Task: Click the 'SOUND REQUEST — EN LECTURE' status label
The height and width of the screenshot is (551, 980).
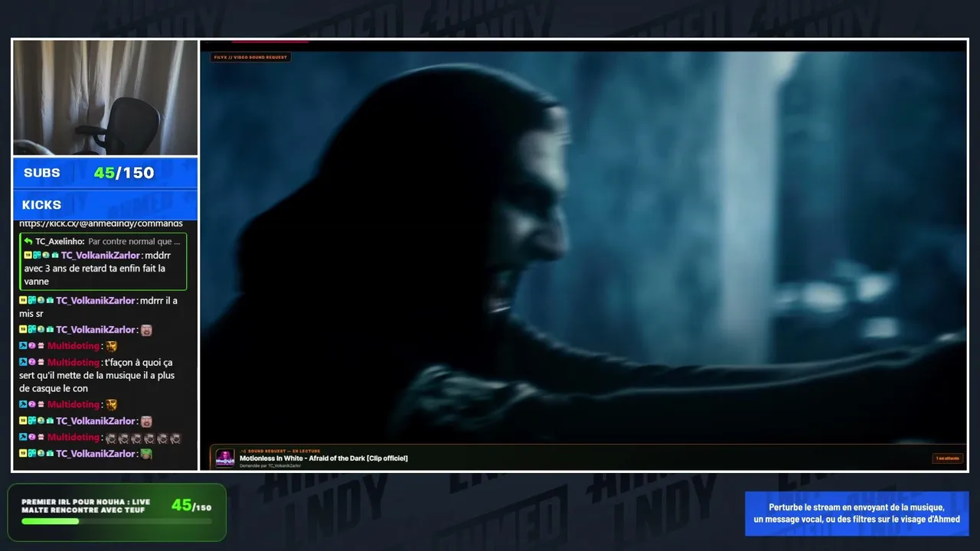Action: [280, 452]
